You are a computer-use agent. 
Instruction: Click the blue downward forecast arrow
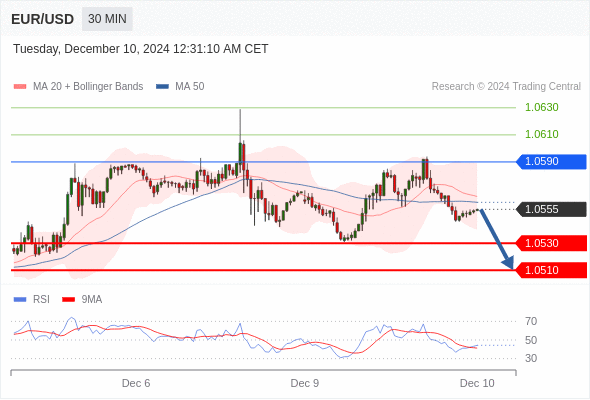coord(497,239)
